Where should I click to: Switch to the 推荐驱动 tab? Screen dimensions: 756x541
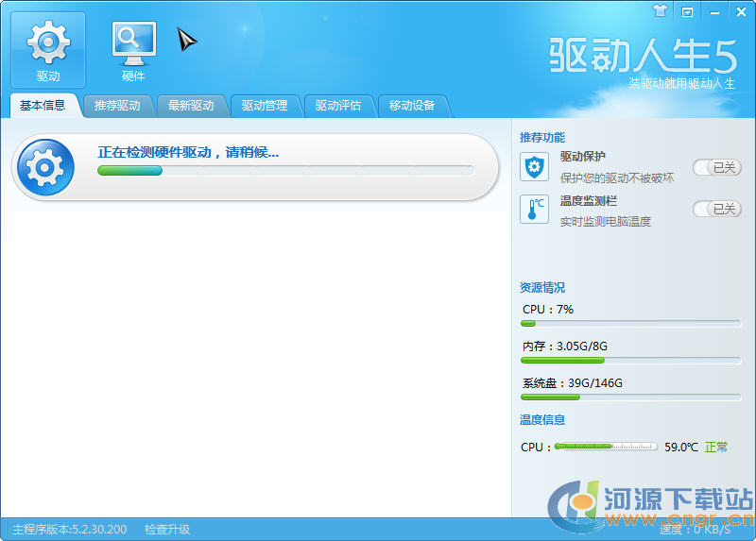[117, 106]
